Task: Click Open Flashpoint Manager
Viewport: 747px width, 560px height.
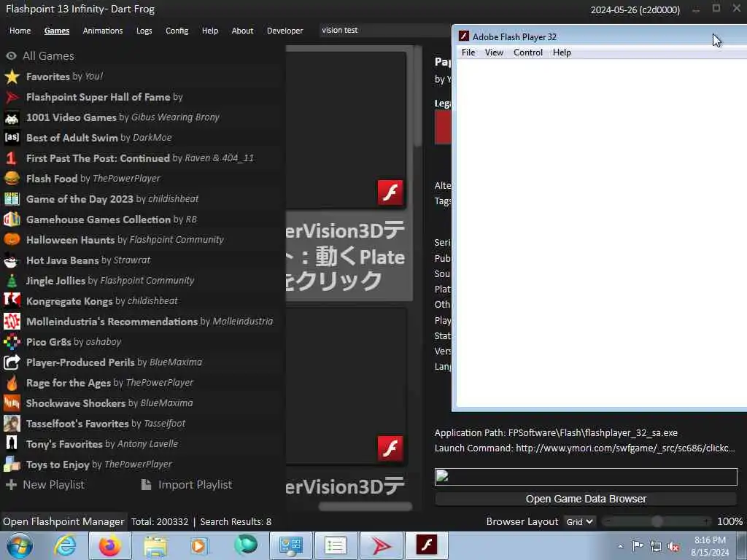Action: point(63,522)
